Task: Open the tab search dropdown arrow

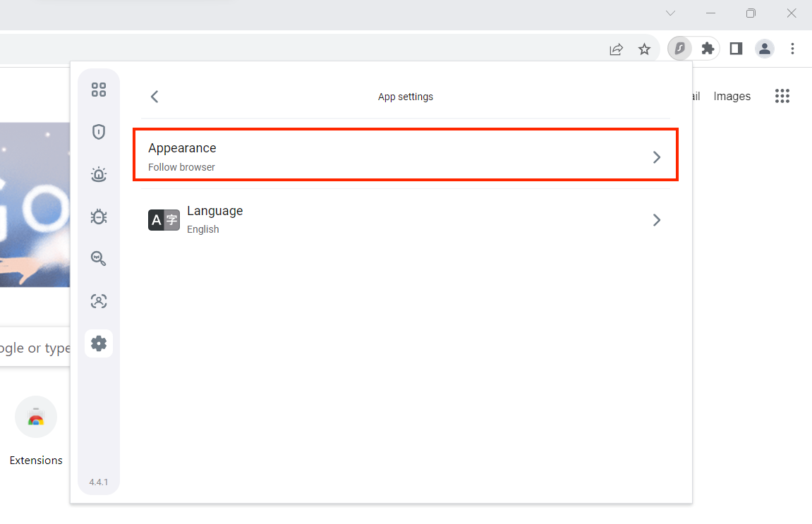Action: point(671,13)
